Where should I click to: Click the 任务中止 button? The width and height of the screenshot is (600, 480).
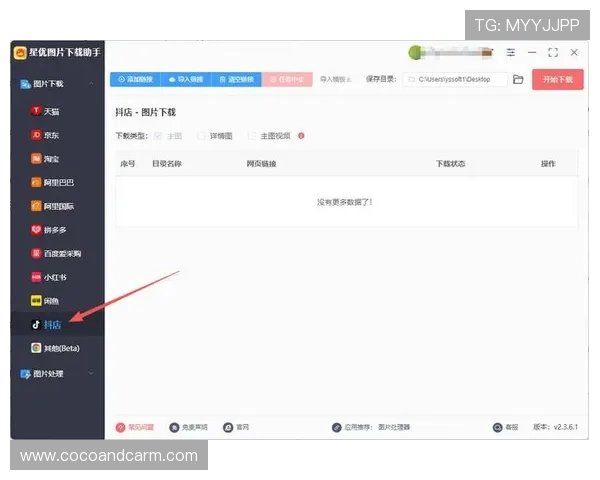(x=287, y=79)
